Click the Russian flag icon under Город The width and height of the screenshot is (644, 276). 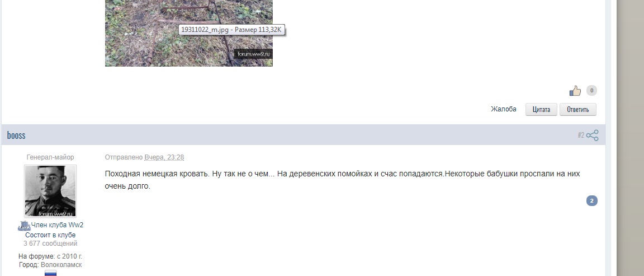pos(50,273)
